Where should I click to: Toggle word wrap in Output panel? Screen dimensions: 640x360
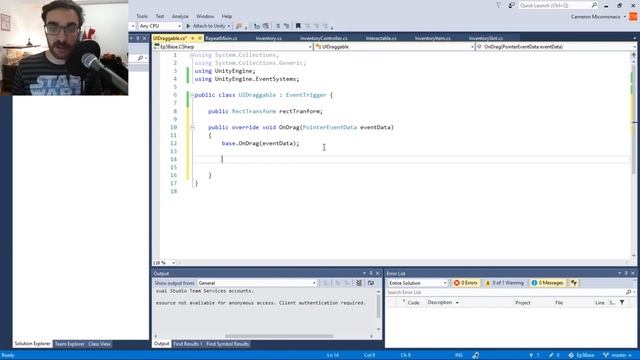[x=371, y=283]
